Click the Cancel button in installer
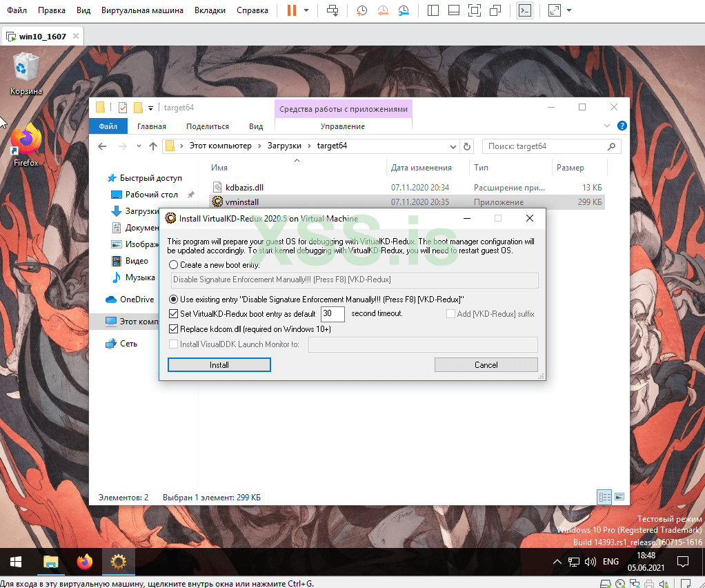This screenshot has height=588, width=705. (x=486, y=365)
